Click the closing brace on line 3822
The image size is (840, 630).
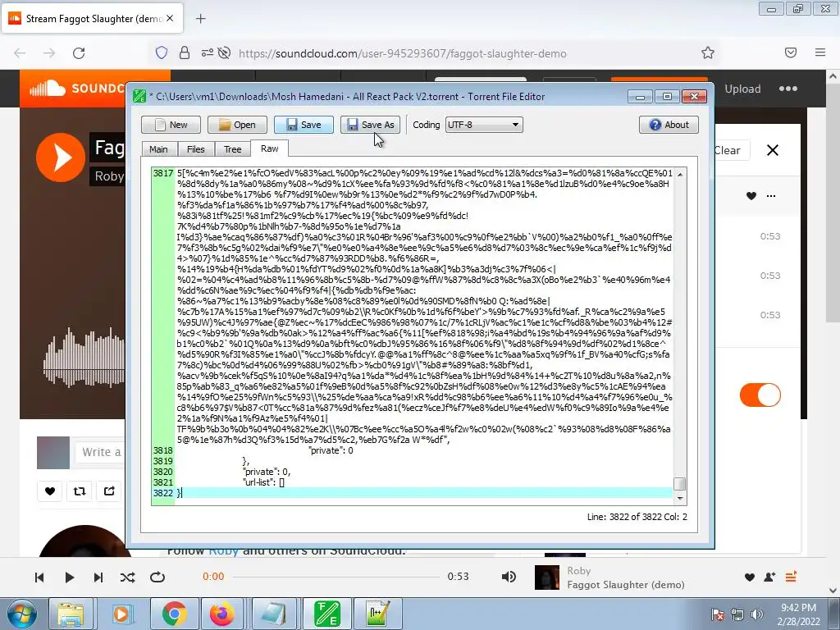click(180, 493)
